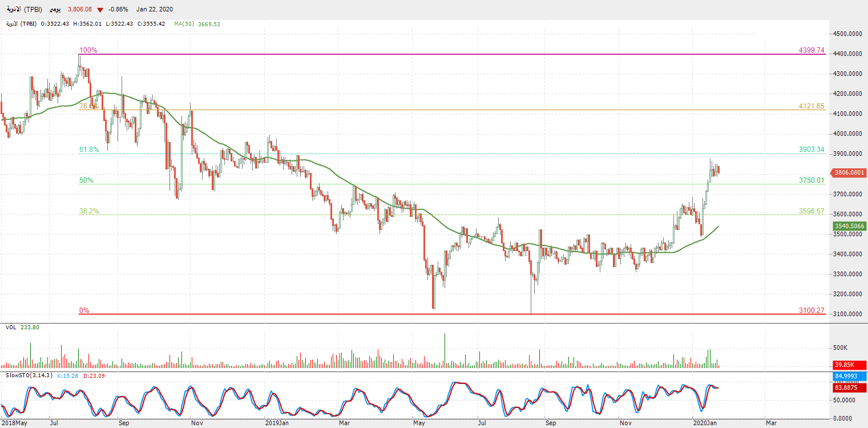Select the 78.6% Fibonacci level label
Viewport: 868px width, 428px height.
click(88, 106)
